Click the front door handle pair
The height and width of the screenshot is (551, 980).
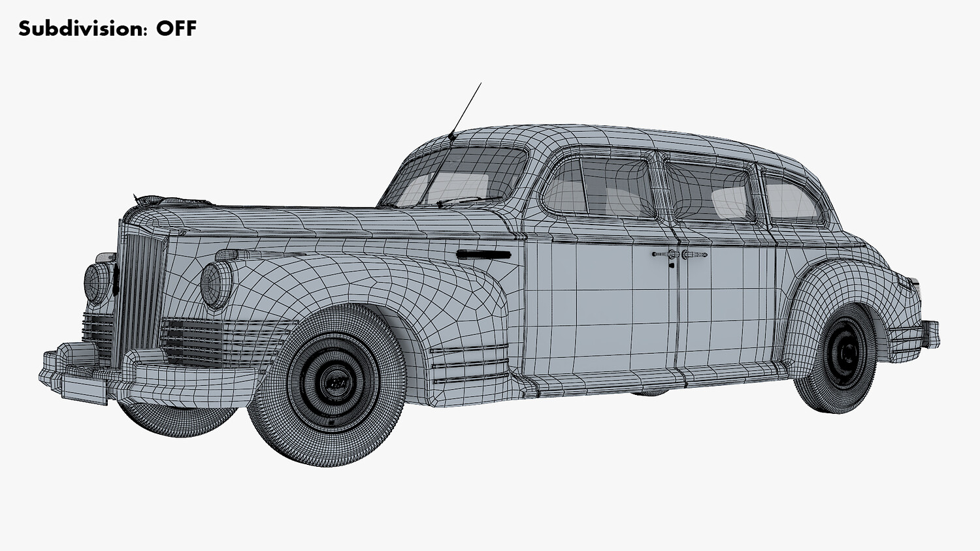[679, 255]
